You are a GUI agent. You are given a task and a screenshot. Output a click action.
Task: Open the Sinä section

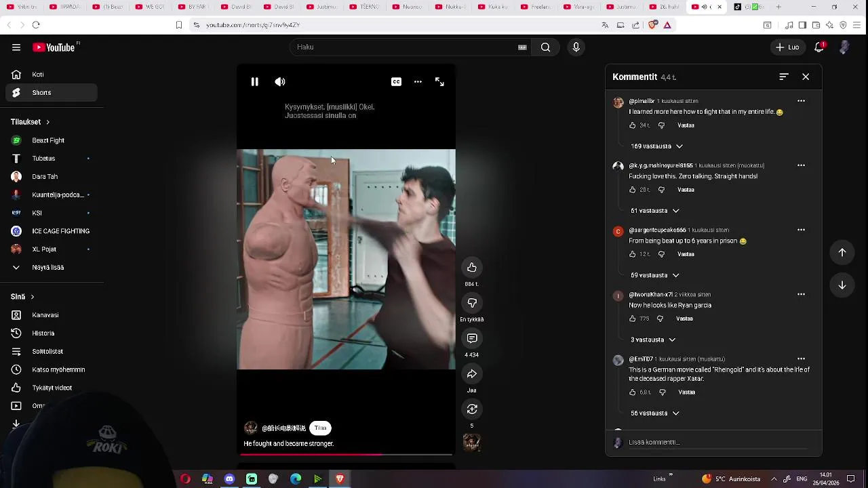tap(22, 297)
